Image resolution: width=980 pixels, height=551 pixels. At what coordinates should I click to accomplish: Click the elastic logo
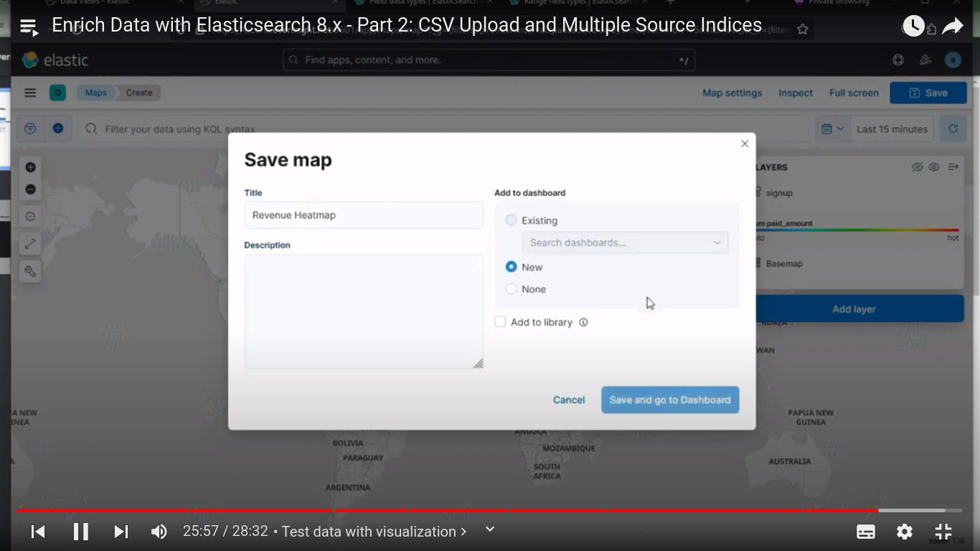click(x=55, y=60)
